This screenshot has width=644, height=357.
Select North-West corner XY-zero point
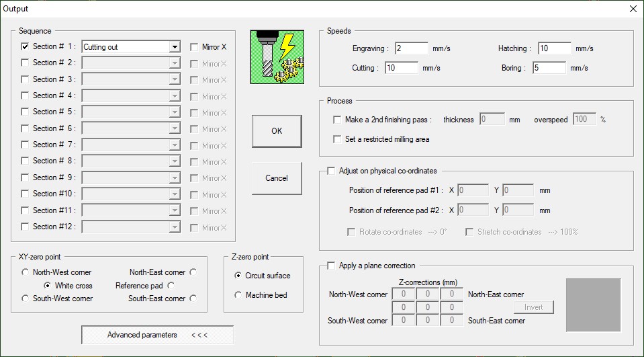tap(26, 272)
